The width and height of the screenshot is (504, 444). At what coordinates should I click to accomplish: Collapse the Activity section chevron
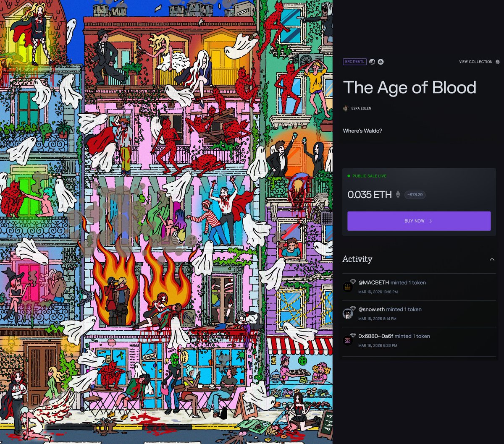(492, 259)
